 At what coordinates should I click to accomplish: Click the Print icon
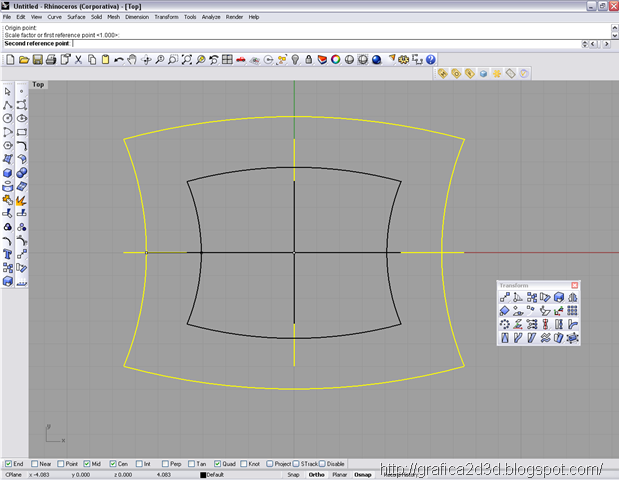tap(51, 60)
